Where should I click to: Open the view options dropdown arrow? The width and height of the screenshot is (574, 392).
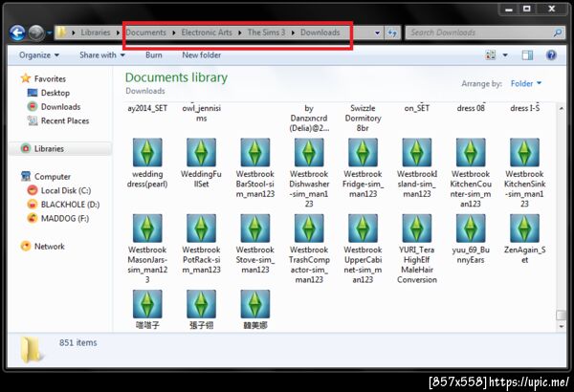click(x=505, y=55)
